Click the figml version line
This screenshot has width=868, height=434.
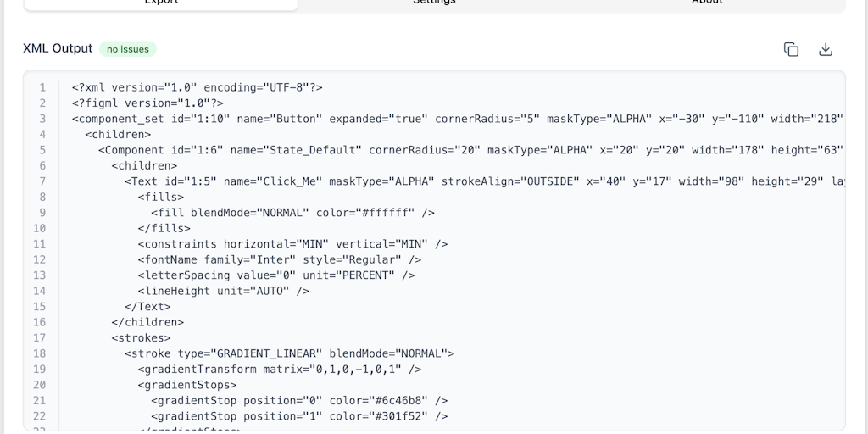147,103
